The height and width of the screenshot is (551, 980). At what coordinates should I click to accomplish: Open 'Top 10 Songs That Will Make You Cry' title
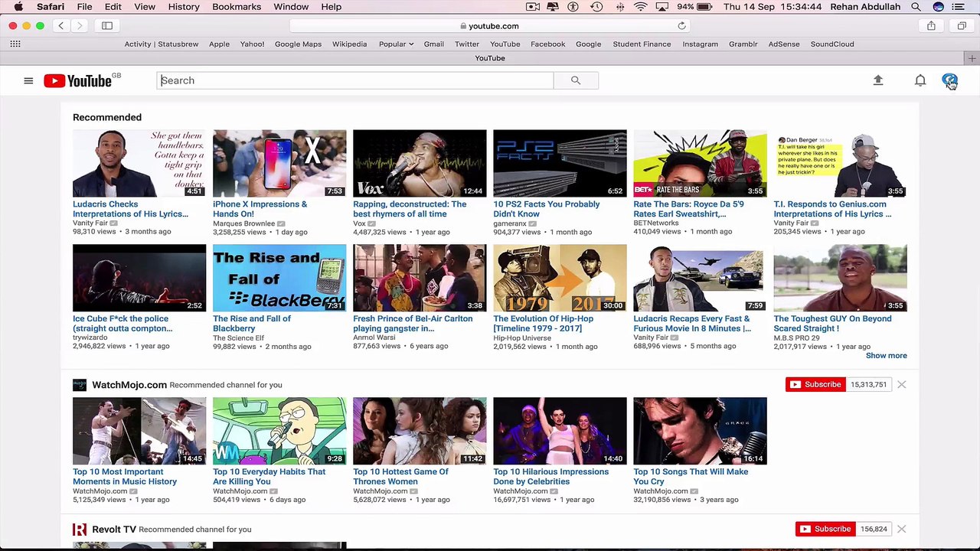coord(691,477)
